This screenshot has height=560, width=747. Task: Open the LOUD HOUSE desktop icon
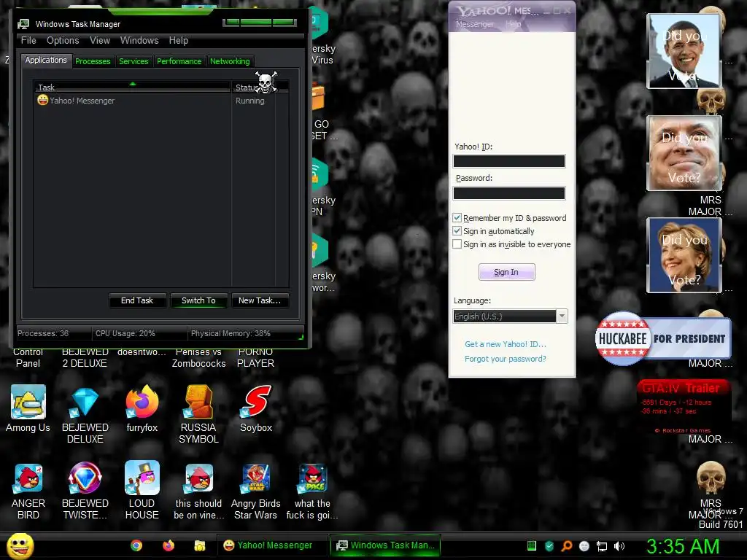click(142, 491)
